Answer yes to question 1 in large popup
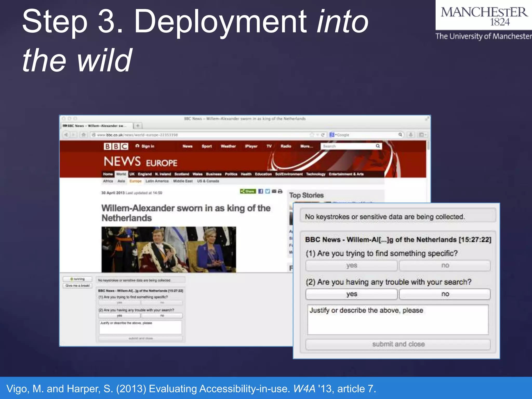This screenshot has height=399, width=532. (x=351, y=265)
